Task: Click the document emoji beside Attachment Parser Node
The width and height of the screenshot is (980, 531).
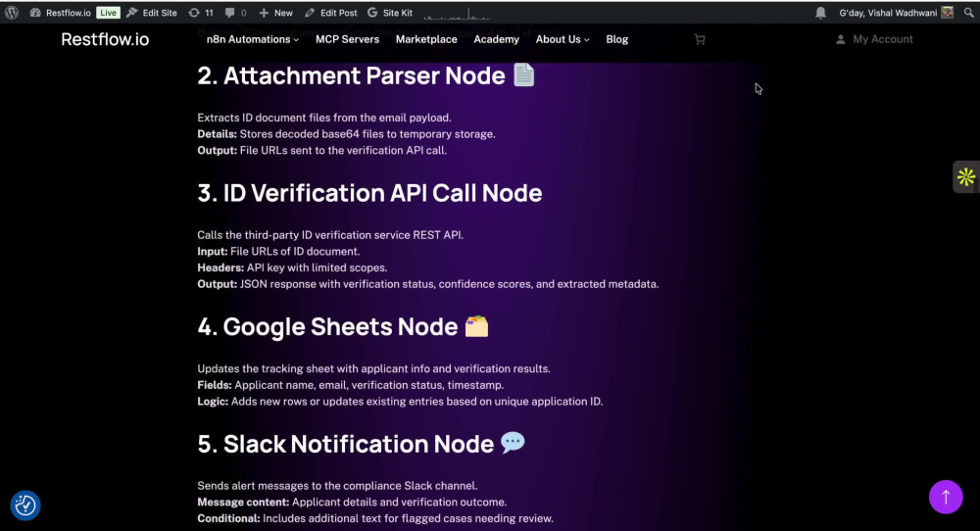Action: (523, 75)
